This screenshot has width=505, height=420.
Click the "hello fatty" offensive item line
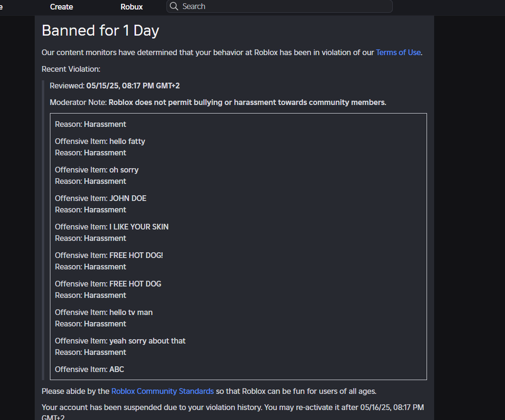100,141
